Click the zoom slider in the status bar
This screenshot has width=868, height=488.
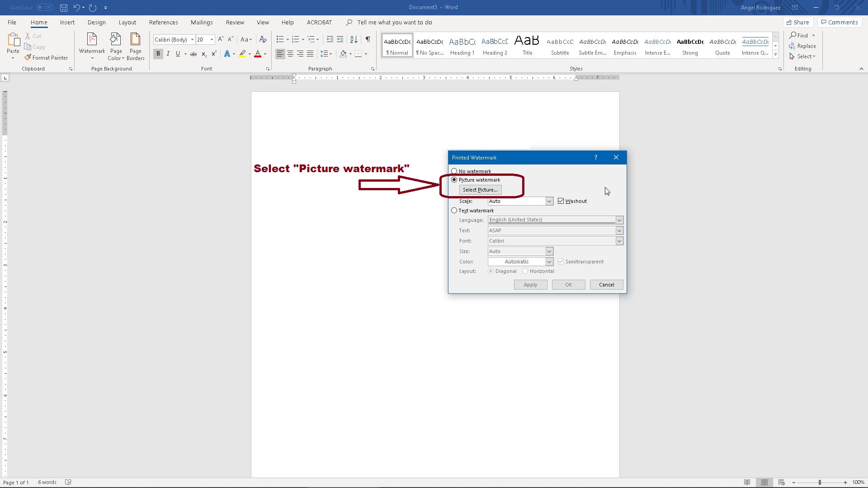(819, 483)
